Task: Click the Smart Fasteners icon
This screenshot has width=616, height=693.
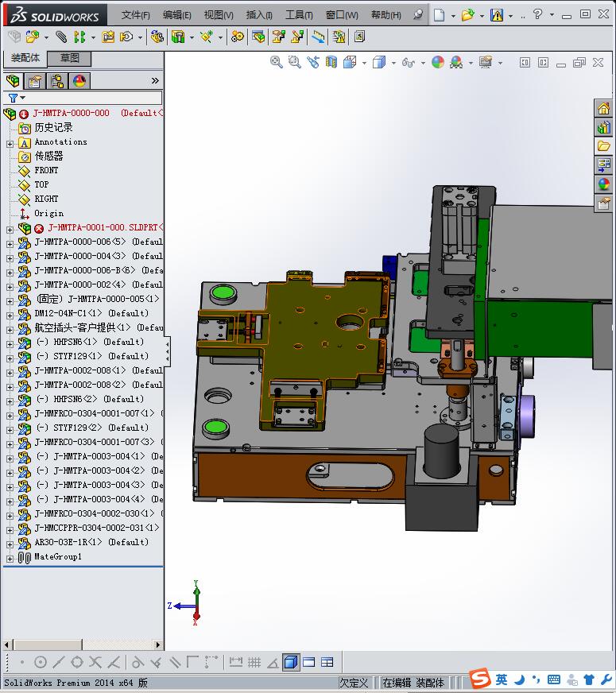Action: [x=108, y=37]
